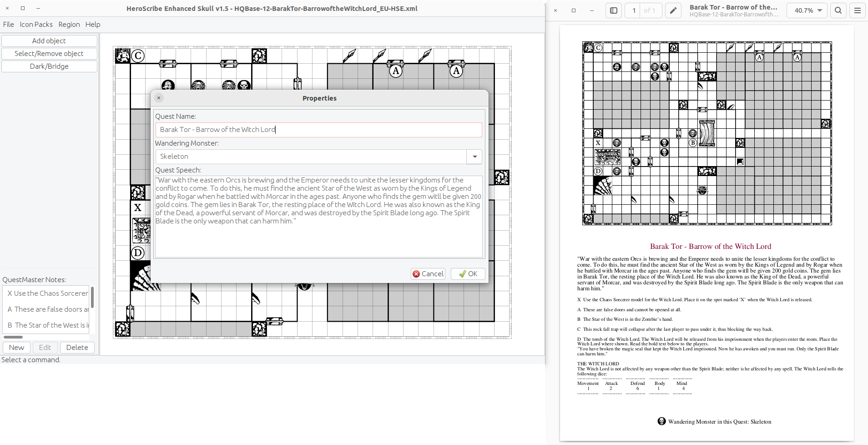The width and height of the screenshot is (868, 445).
Task: Click the PDF title 'Barak Tor - Barrow of the Witch Lord'
Action: coord(711,247)
